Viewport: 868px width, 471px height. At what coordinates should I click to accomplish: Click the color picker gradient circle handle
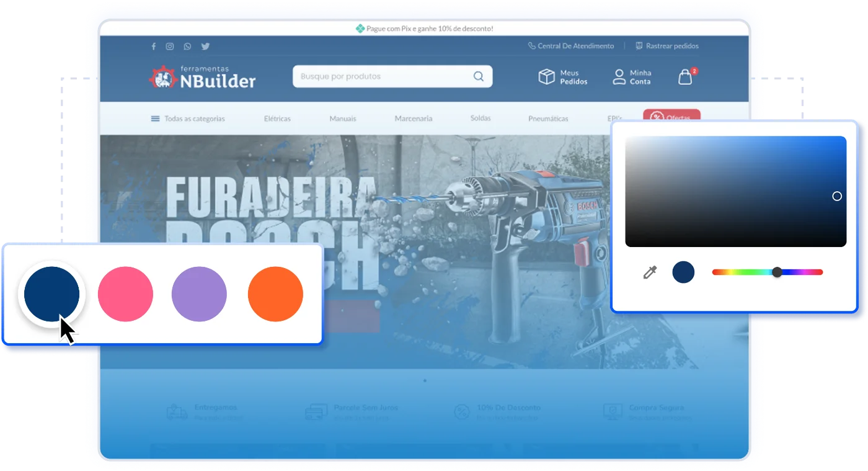pos(837,196)
